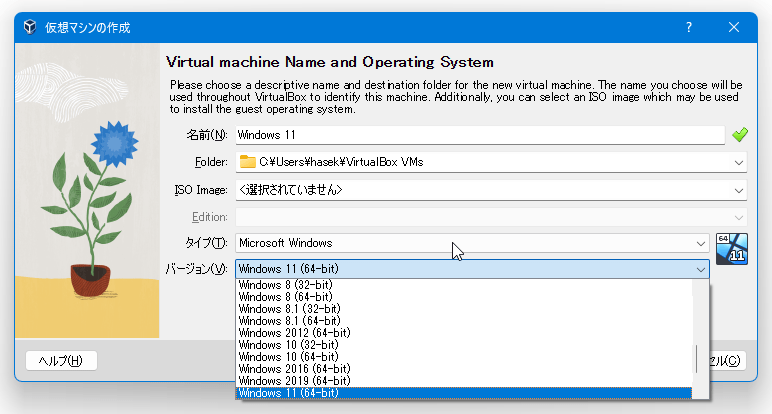Image resolution: width=772 pixels, height=414 pixels.
Task: Select Windows 8 (32-bit) from list
Action: pos(464,285)
